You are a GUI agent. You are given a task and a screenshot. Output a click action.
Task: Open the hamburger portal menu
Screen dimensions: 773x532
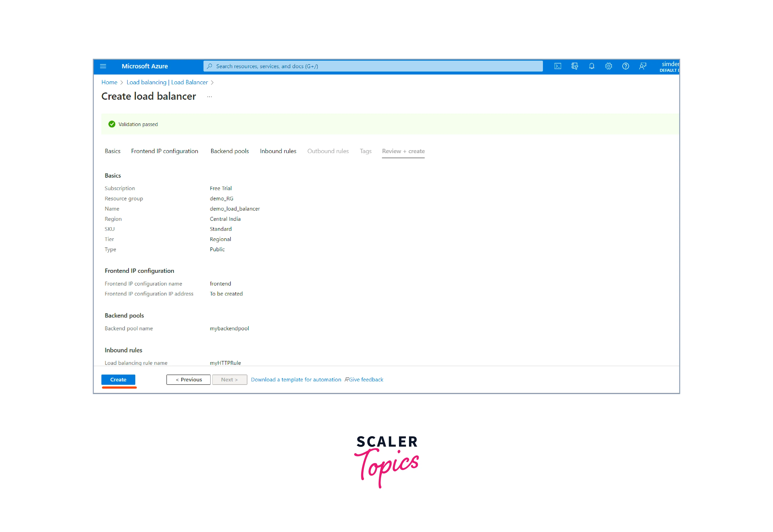point(103,66)
